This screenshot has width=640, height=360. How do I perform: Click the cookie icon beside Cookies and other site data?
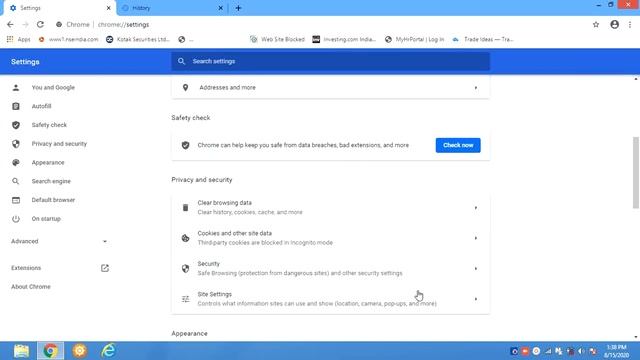(185, 238)
